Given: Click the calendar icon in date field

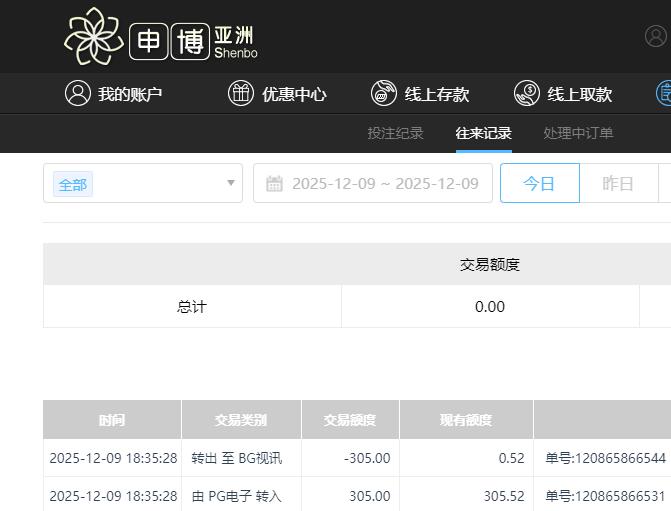Looking at the screenshot, I should [x=274, y=184].
